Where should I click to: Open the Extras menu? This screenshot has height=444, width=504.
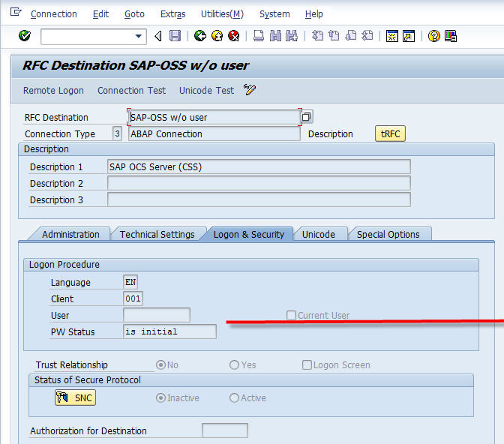173,14
